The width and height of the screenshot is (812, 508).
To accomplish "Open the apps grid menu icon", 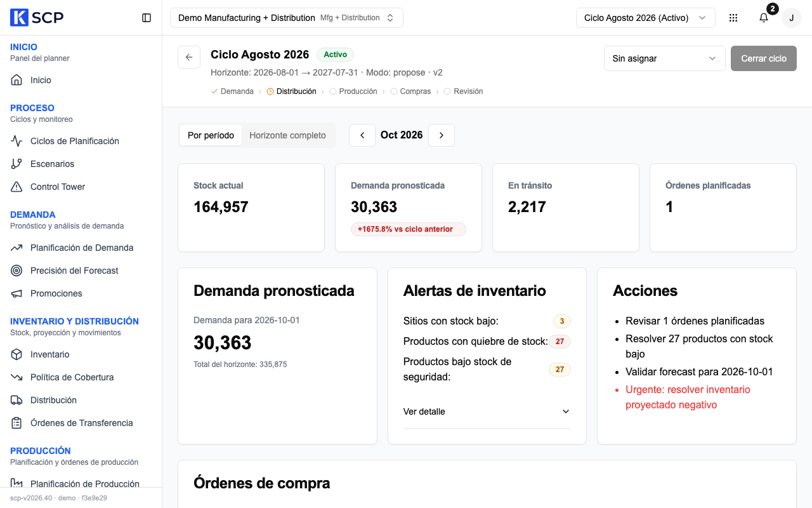I will (x=733, y=18).
